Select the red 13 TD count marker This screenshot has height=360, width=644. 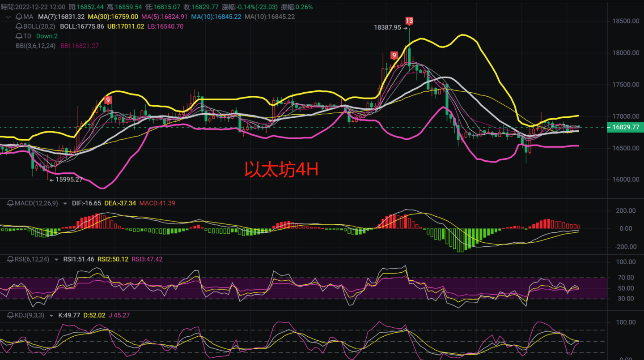[x=408, y=20]
